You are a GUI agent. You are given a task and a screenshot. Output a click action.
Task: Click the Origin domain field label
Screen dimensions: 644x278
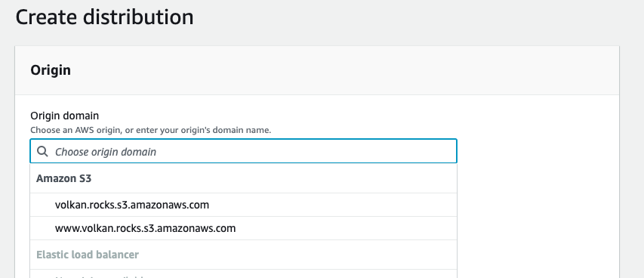pos(64,116)
